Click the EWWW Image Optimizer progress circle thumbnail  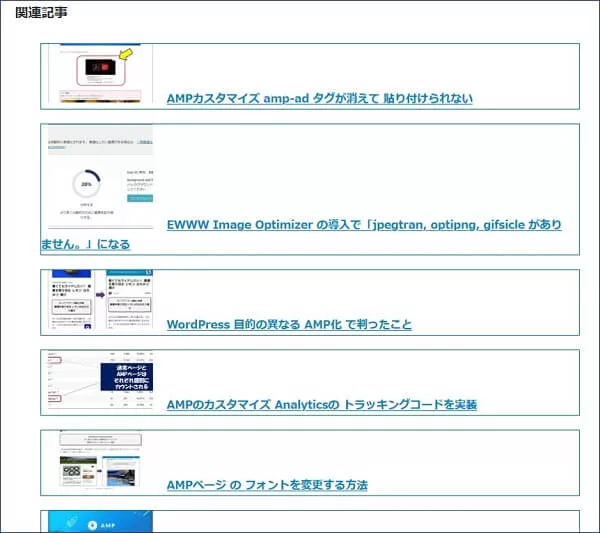click(x=100, y=177)
